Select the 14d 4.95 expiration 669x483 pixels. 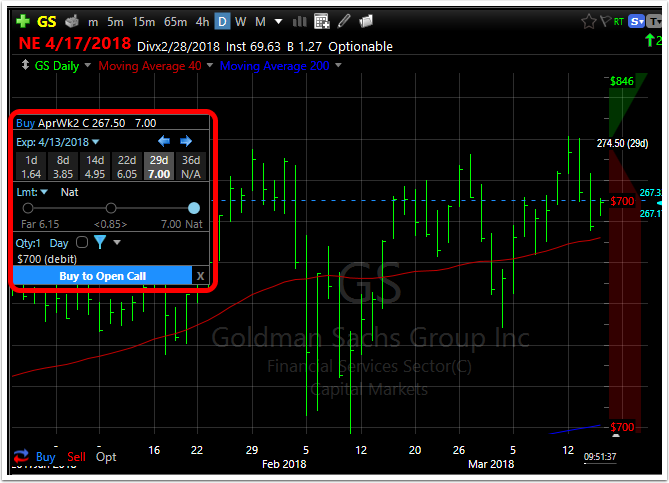[x=95, y=167]
